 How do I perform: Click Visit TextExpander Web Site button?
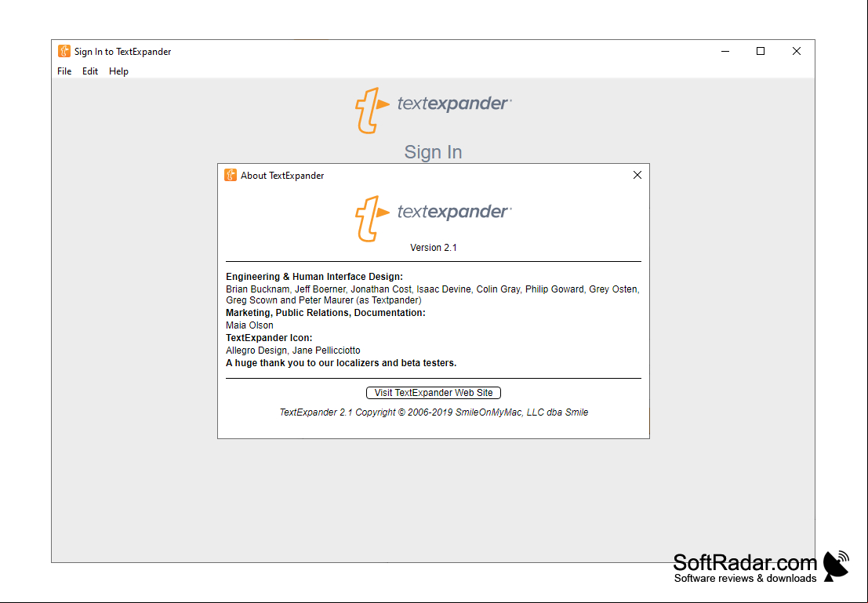[434, 393]
